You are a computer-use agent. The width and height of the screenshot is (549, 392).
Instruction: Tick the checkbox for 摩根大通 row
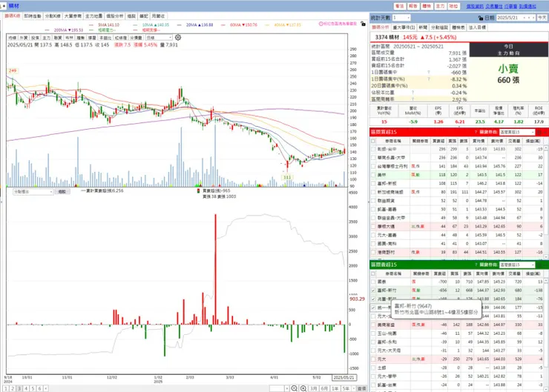[373, 226]
